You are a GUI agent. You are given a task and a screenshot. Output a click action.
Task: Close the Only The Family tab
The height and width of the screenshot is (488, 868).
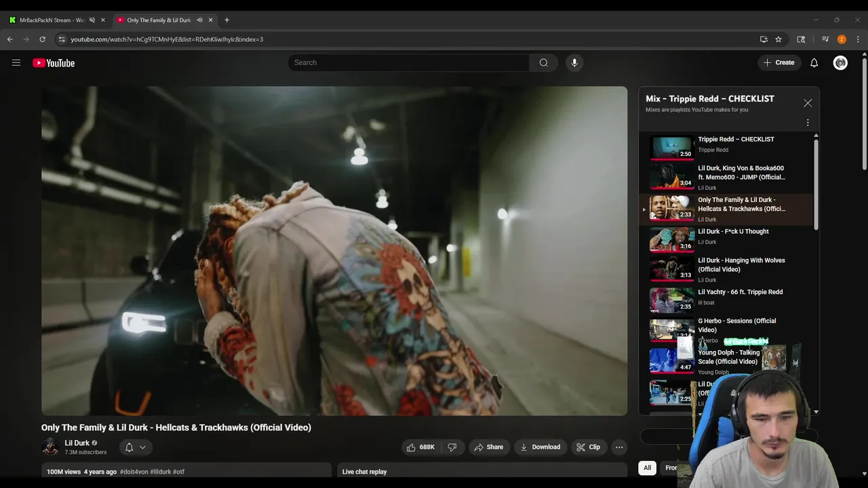210,20
